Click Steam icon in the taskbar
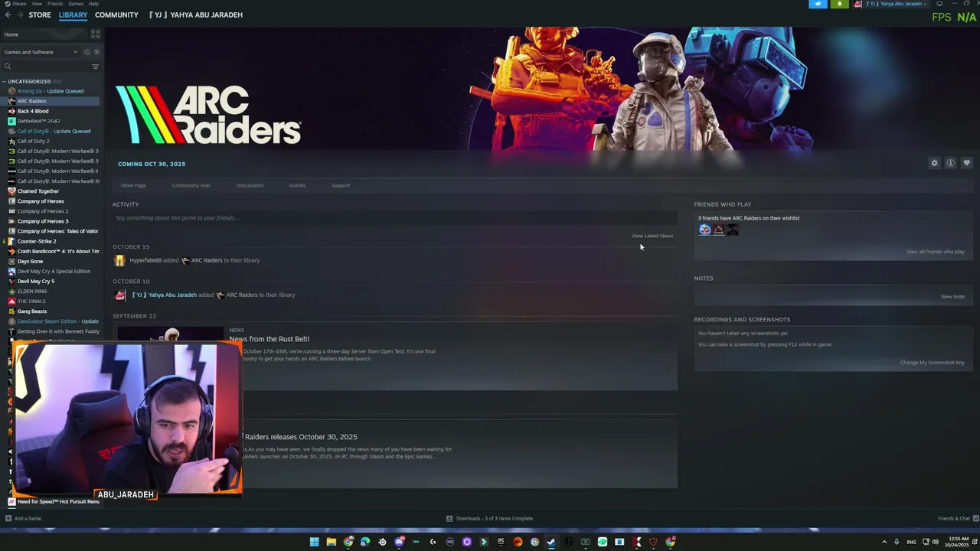This screenshot has height=551, width=980. tap(551, 542)
